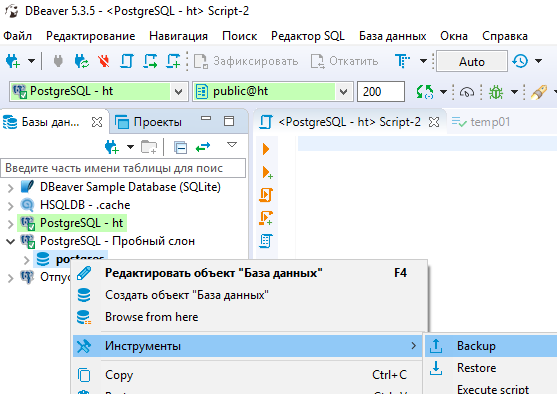Open the Поиск menu
This screenshot has height=394, width=557.
pos(239,36)
